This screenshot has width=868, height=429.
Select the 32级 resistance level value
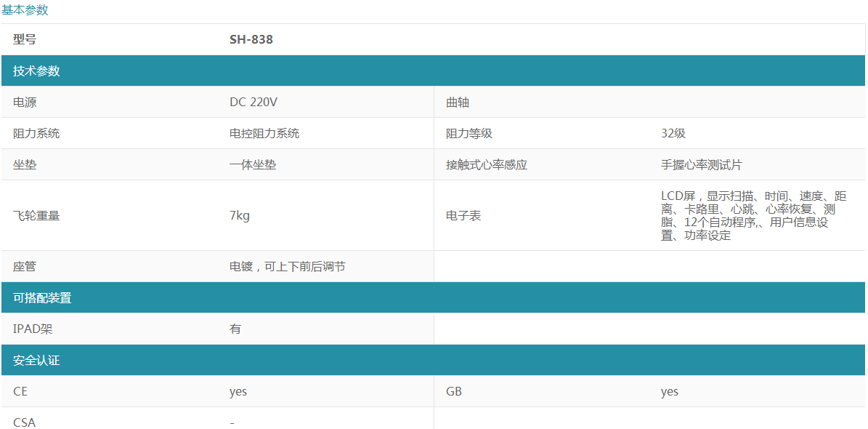click(673, 133)
